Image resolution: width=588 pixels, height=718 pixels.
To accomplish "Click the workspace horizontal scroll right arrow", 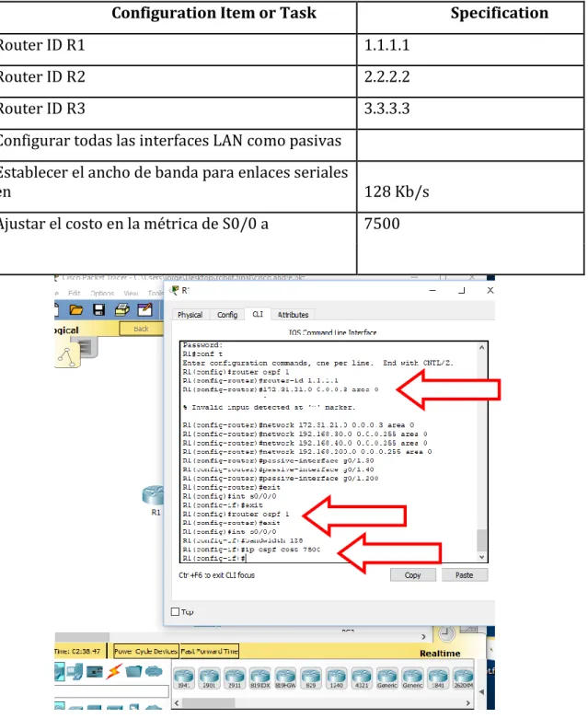I will click(x=423, y=637).
